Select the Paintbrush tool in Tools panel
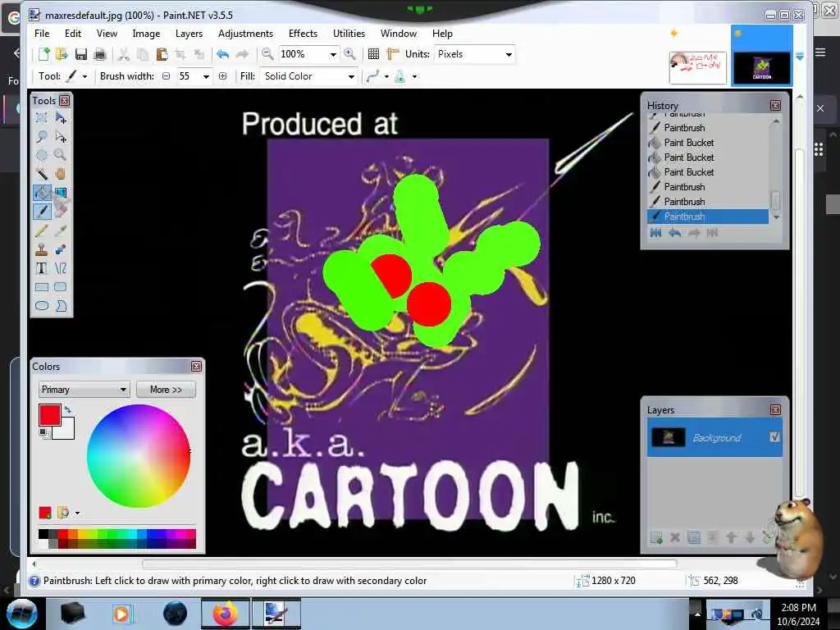This screenshot has width=840, height=630. pos(41,211)
